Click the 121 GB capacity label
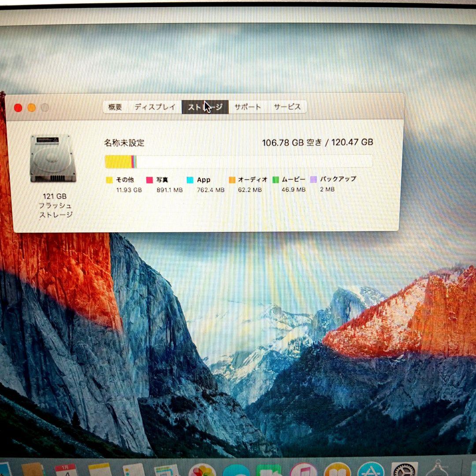The width and height of the screenshot is (476, 476). 55,197
